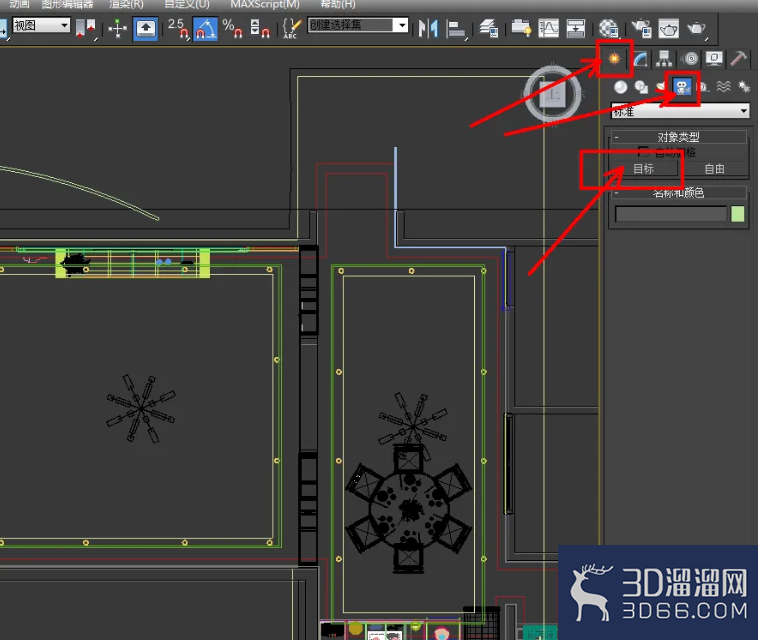Click the object name input field

click(x=671, y=214)
